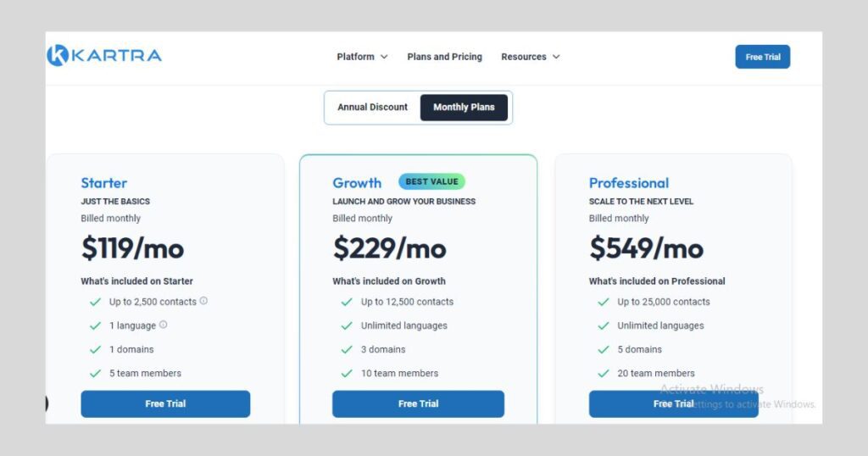
Task: Click the Growth plan title
Action: pyautogui.click(x=357, y=183)
